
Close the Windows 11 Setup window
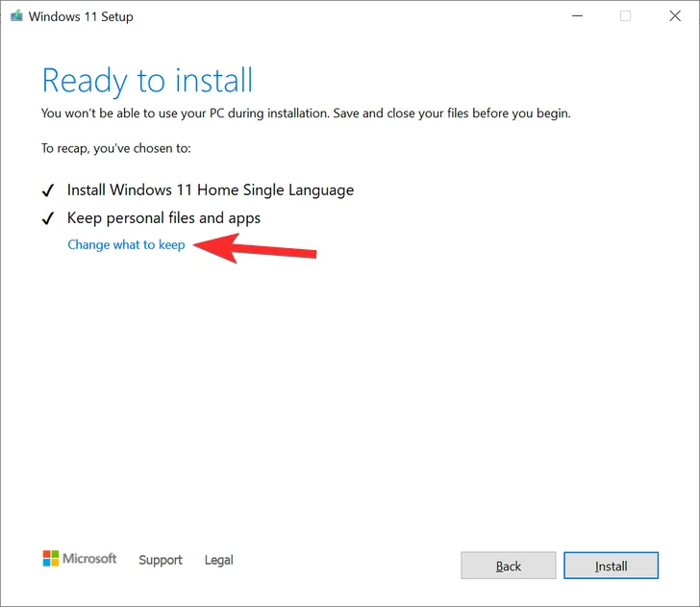point(675,16)
